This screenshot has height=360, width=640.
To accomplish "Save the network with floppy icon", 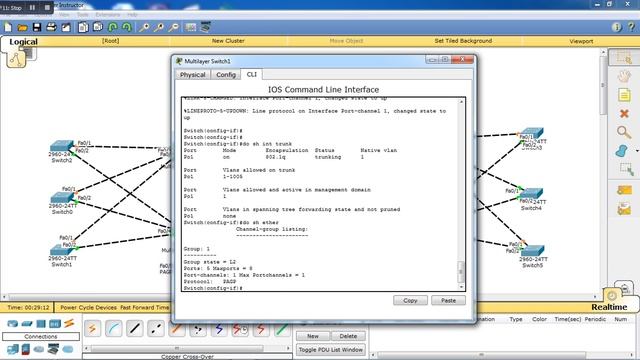I will click(37, 27).
